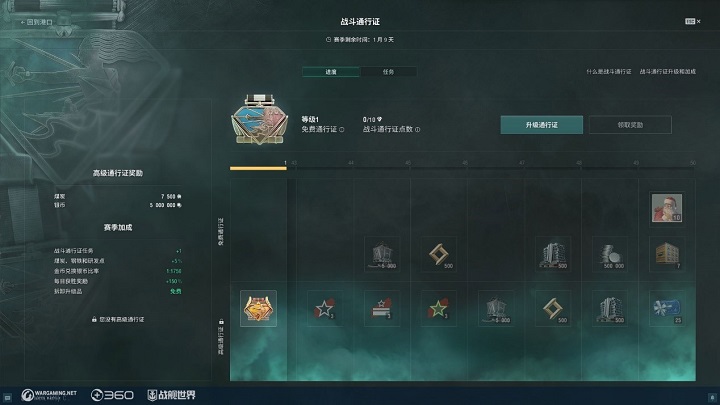Image resolution: width=720 pixels, height=405 pixels.
Task: Go back via 回到港口 button
Action: tap(37, 22)
